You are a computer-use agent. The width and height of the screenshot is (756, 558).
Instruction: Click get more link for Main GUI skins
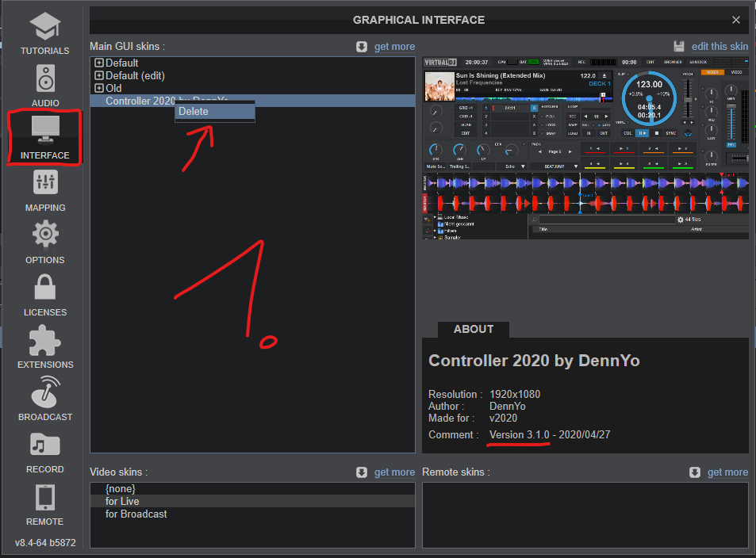pyautogui.click(x=394, y=47)
